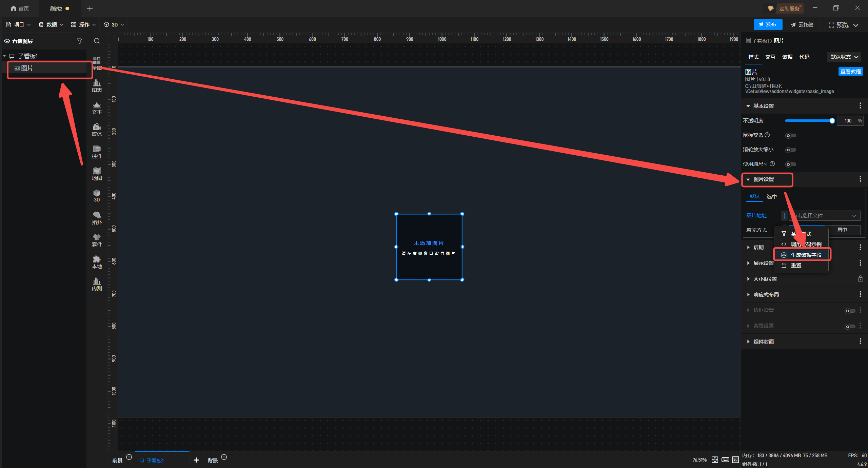Adjust the 不透明度 opacity slider handle
The height and width of the screenshot is (468, 868).
832,121
